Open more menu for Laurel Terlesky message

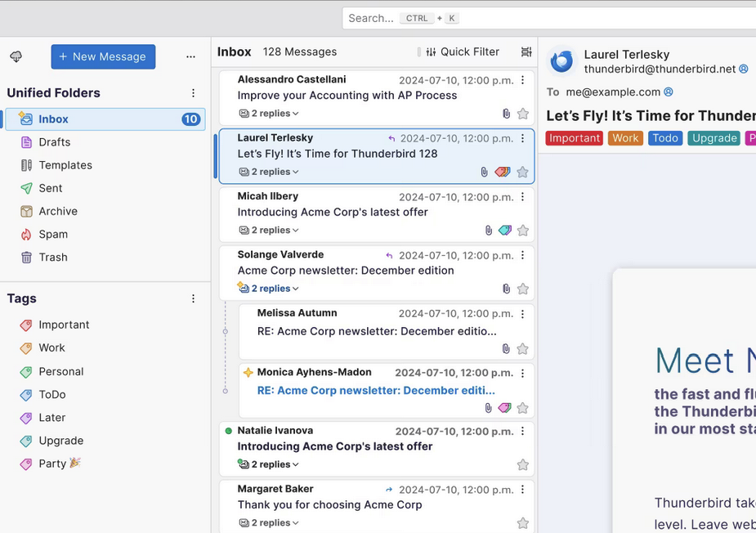click(x=522, y=138)
